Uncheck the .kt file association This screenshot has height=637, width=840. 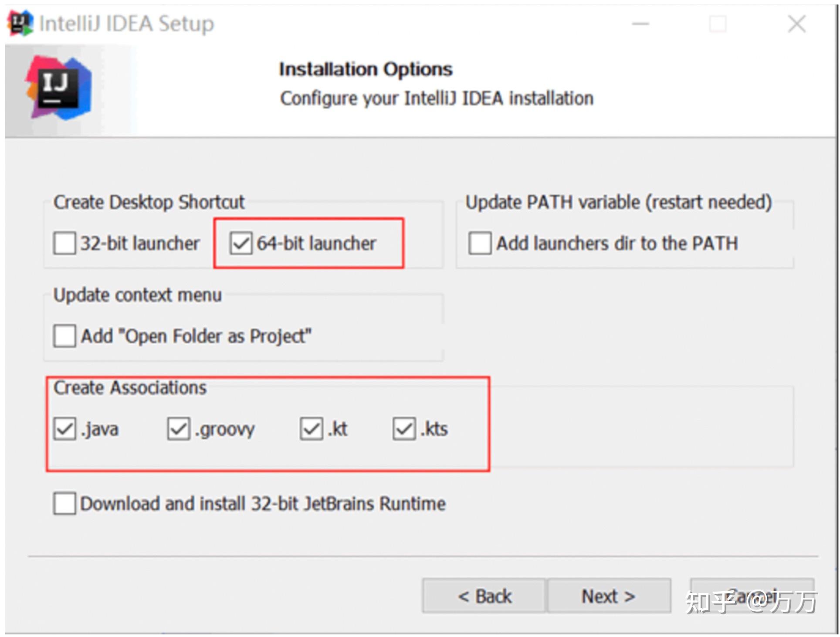pos(311,429)
